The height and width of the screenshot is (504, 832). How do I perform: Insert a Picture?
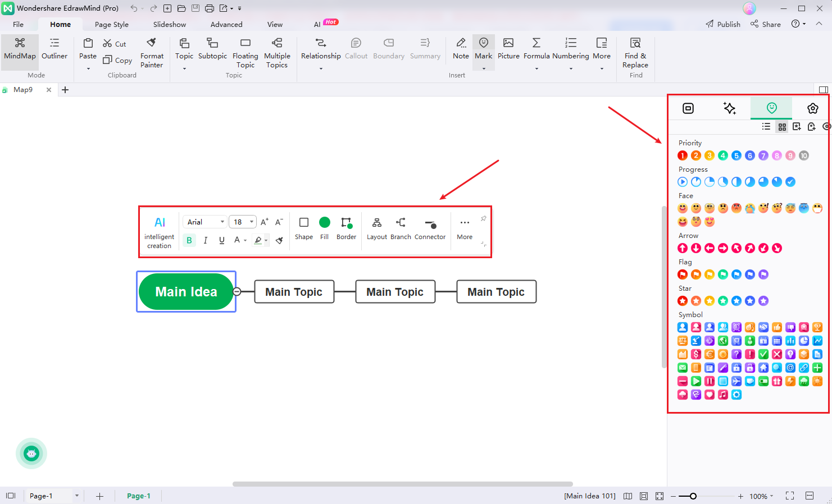pyautogui.click(x=508, y=49)
